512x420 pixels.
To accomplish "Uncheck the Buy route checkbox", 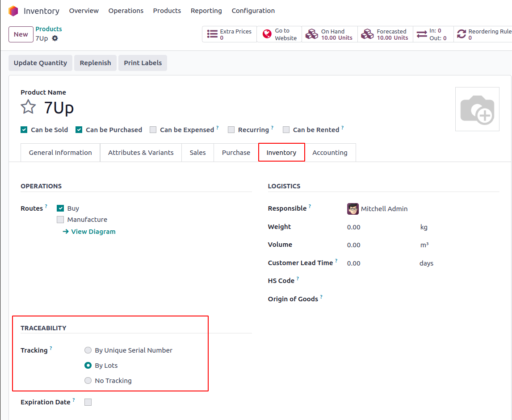I will (x=60, y=208).
